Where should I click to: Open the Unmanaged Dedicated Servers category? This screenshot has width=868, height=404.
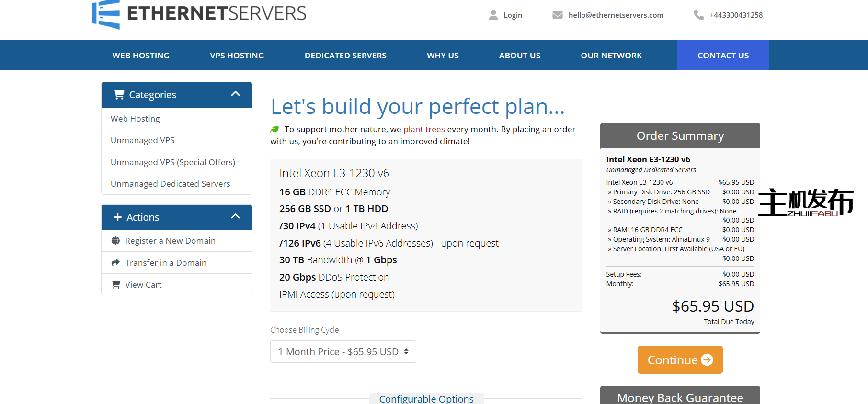170,184
